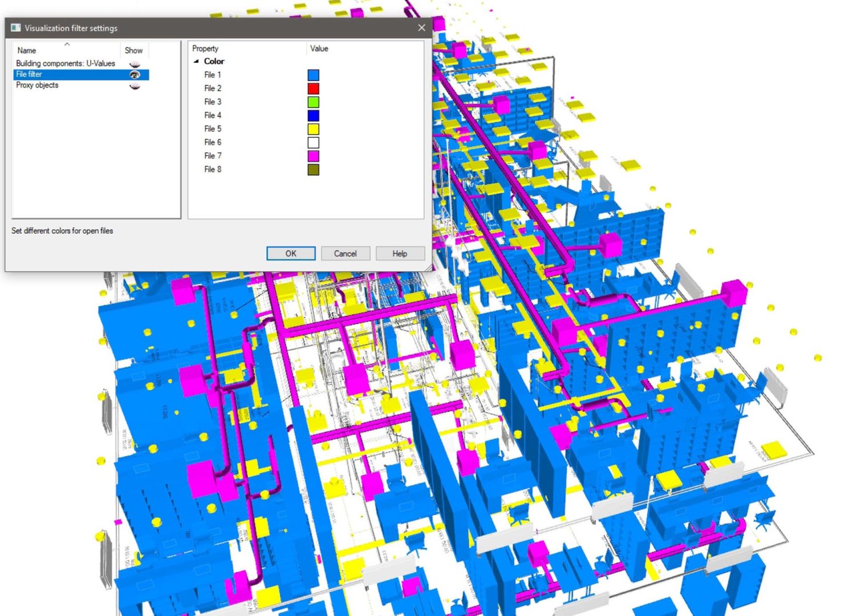Image resolution: width=853 pixels, height=616 pixels.
Task: Open the Help button
Action: (x=400, y=253)
